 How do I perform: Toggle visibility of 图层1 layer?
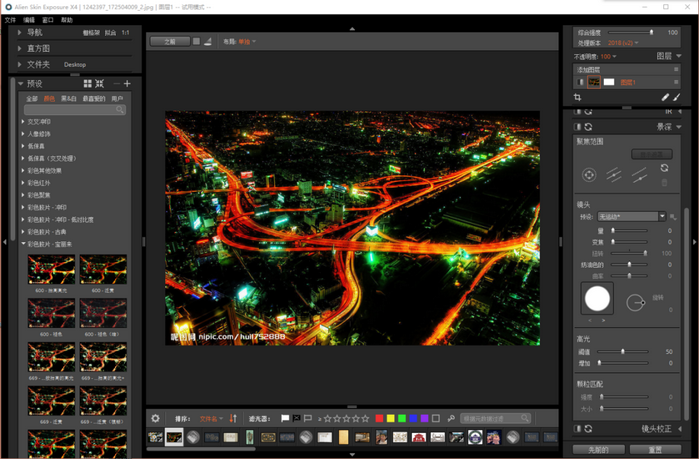pos(579,82)
